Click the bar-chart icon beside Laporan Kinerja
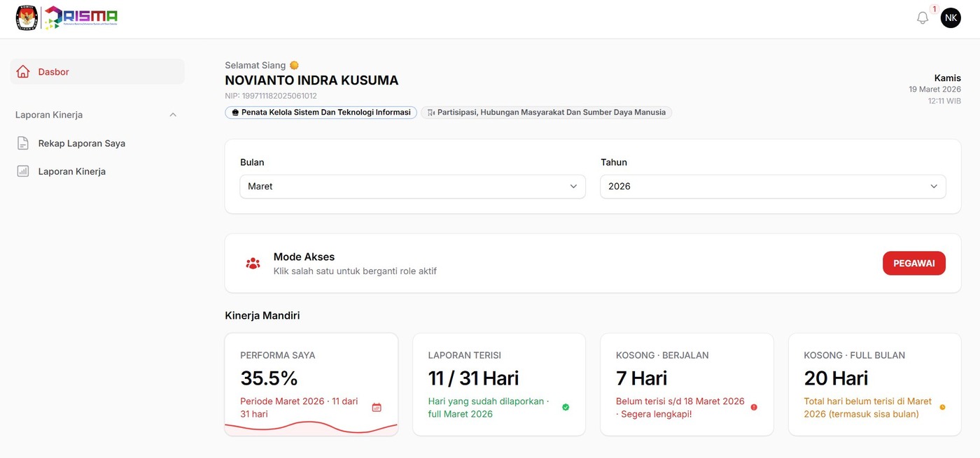980x458 pixels. 22,171
